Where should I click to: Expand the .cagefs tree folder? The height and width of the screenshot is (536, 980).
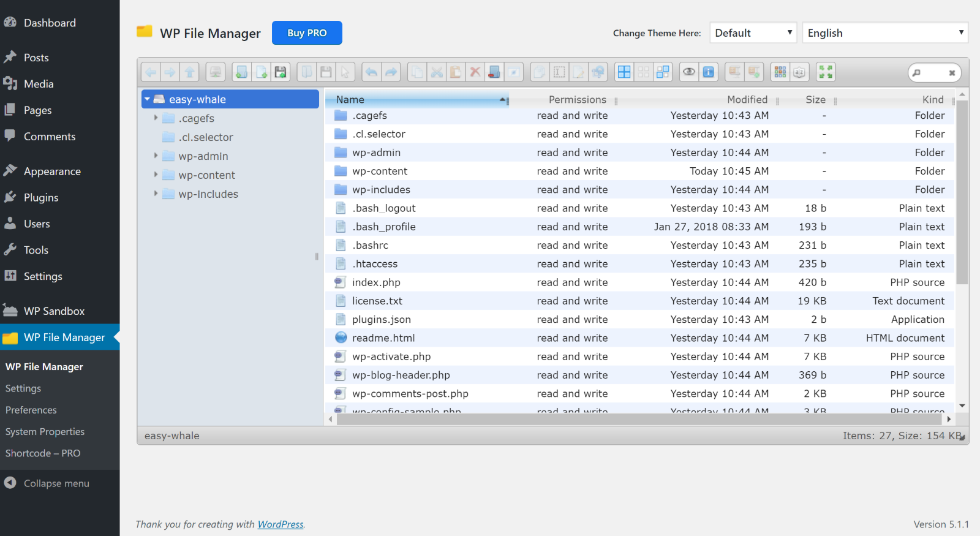[x=156, y=118]
